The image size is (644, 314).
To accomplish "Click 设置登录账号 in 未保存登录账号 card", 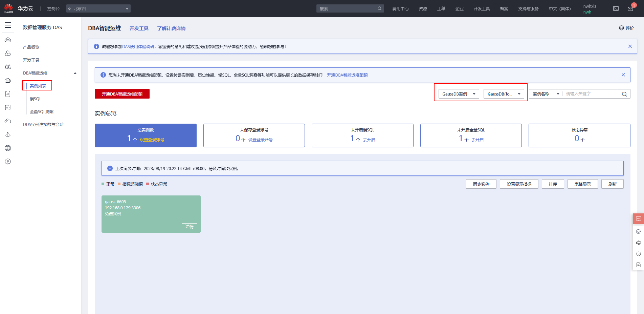I will [261, 140].
